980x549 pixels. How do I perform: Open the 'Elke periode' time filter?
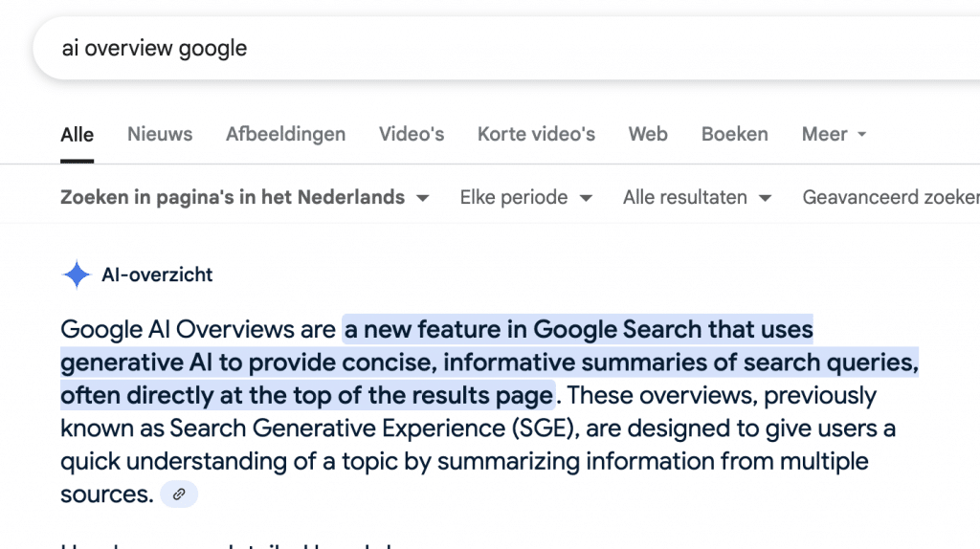[525, 197]
